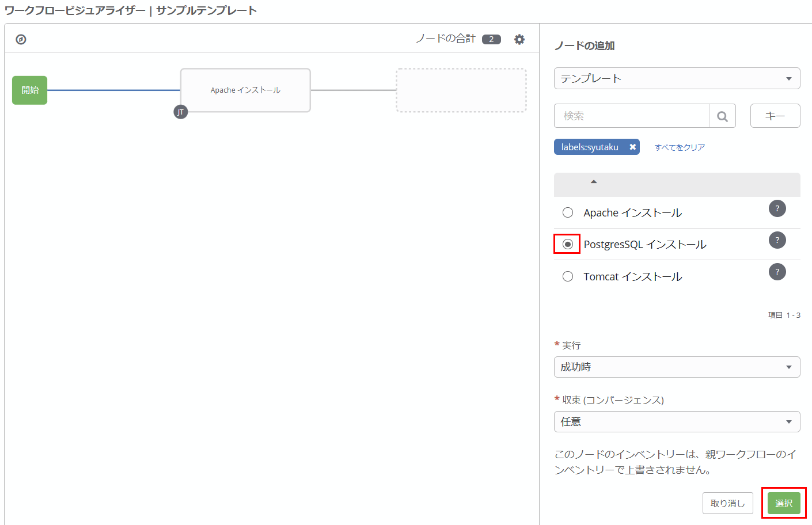
Task: Clear all filters via すべてをクリア link
Action: tap(680, 147)
